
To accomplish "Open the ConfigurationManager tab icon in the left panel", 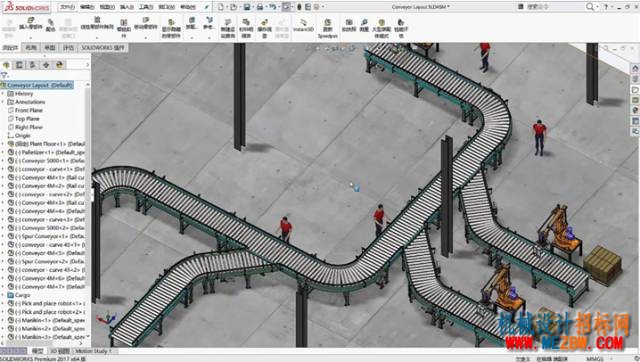I will click(33, 65).
